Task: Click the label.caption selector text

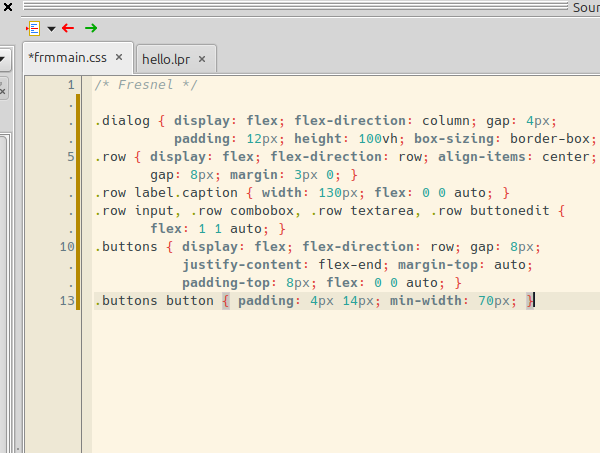Action: coord(186,192)
